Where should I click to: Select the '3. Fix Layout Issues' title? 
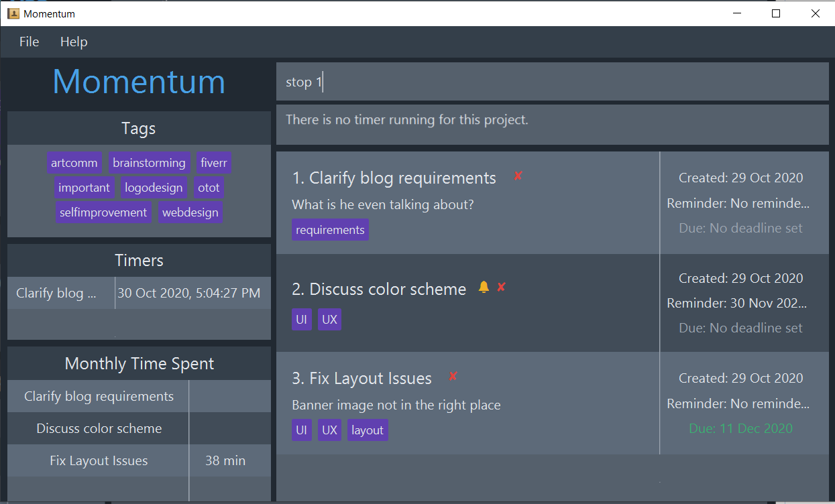point(362,379)
